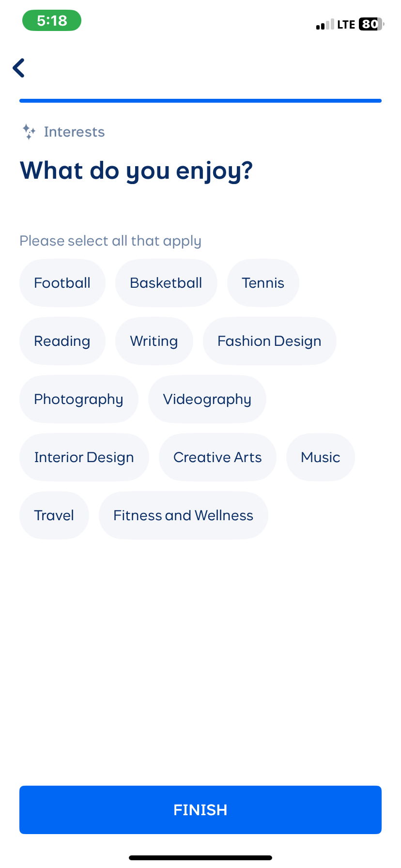
Task: Toggle the Writing interest option
Action: click(x=154, y=341)
